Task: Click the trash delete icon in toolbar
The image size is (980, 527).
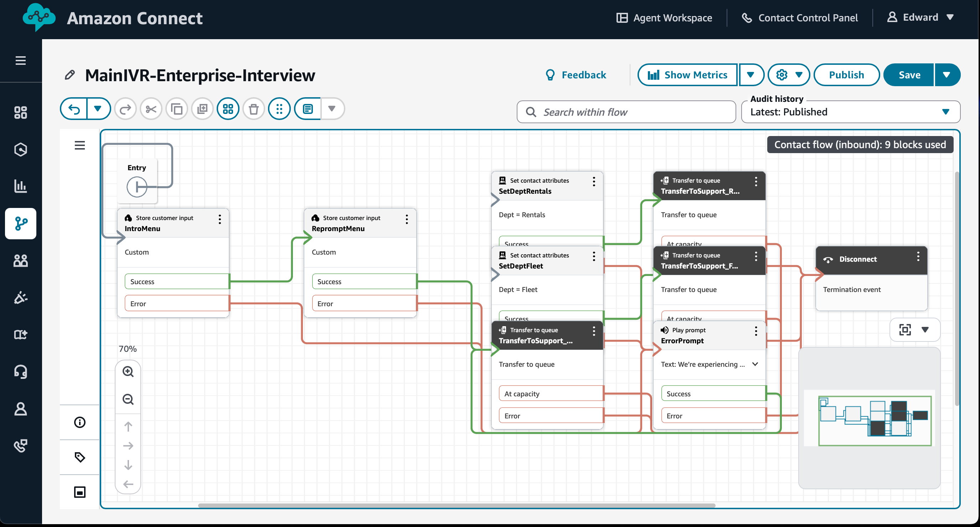Action: [253, 109]
